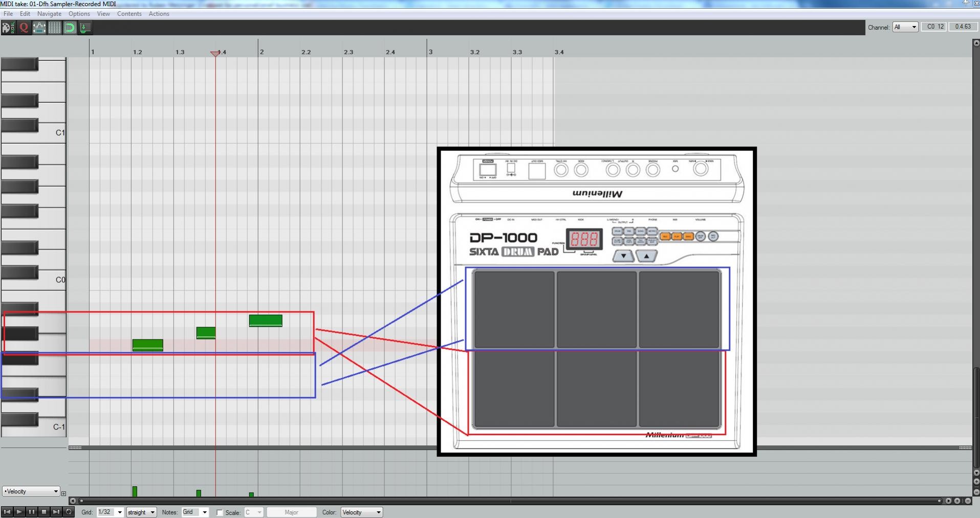Screen dimensions: 980x518
Task: Open the Contents menu
Action: click(129, 14)
